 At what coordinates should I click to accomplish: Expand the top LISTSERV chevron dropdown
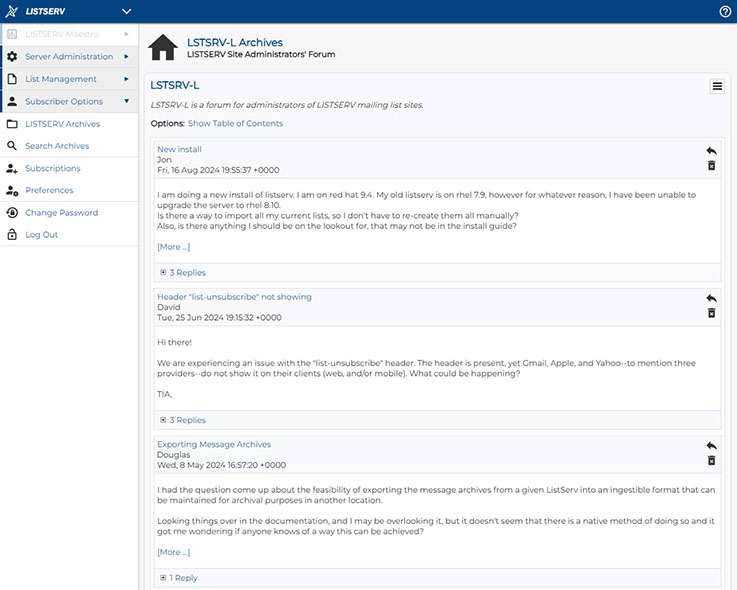click(x=126, y=11)
